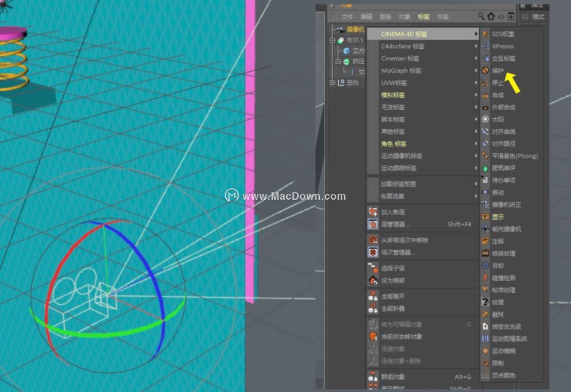The height and width of the screenshot is (392, 571).
Task: Click the 显示 tag icon
Action: (485, 216)
